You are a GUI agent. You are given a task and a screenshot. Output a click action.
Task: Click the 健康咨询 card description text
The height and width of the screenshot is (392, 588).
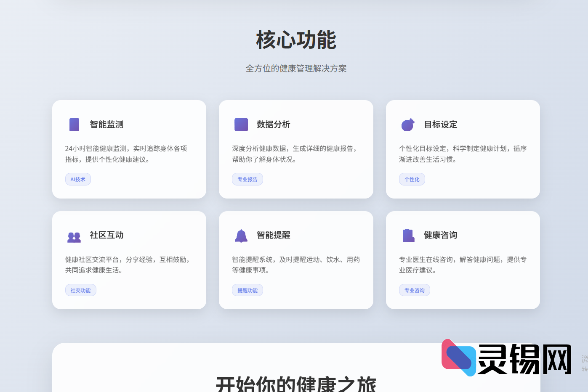tap(463, 265)
